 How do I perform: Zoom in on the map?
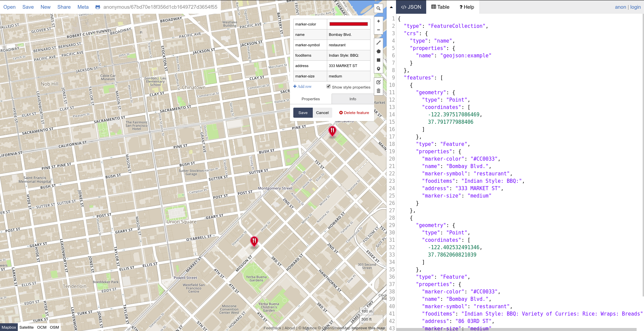pyautogui.click(x=378, y=21)
